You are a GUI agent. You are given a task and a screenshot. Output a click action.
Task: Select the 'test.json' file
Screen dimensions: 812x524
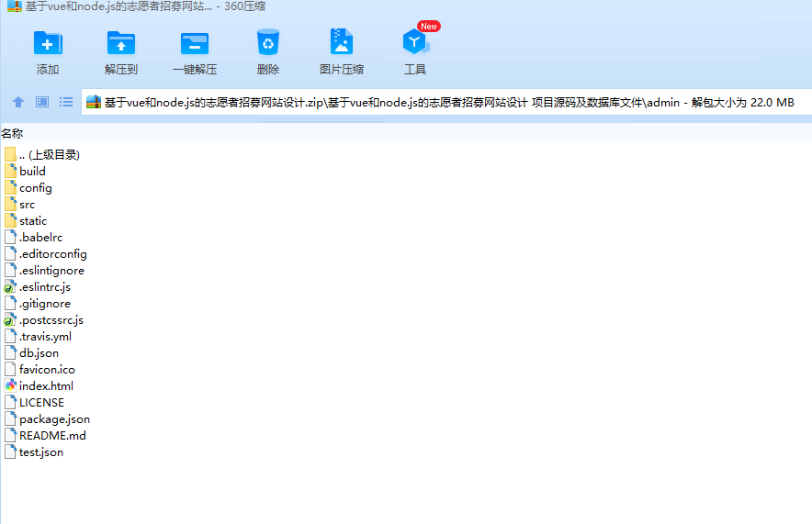point(41,452)
